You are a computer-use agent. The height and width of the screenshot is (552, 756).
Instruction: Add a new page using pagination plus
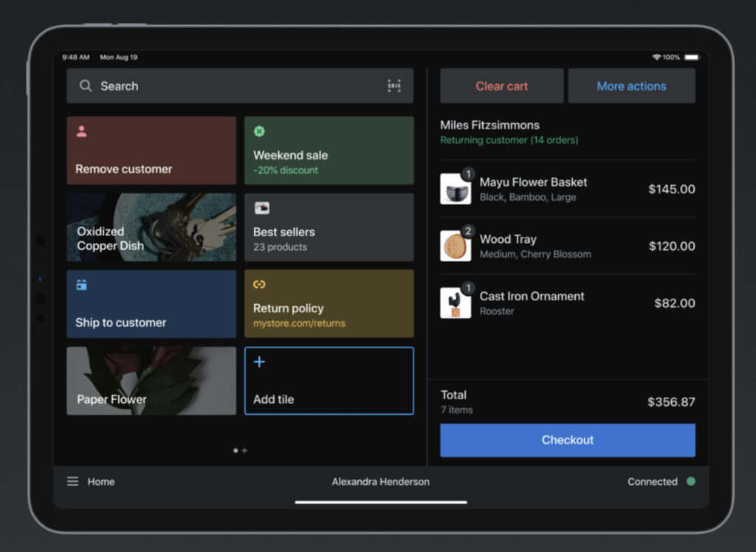[245, 450]
